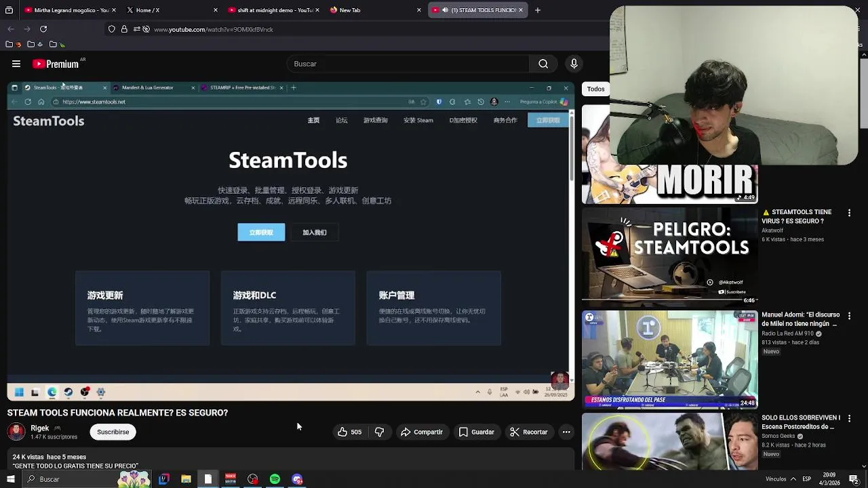Open options menu for Manuel Adorni video
This screenshot has width=868, height=488.
[x=849, y=316]
